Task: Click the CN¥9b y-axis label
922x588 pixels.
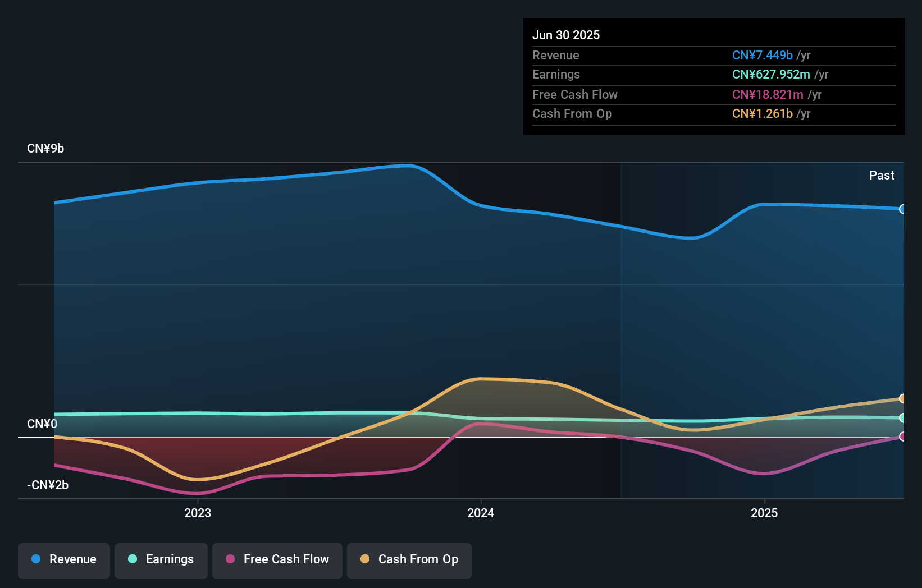Action: coord(45,149)
